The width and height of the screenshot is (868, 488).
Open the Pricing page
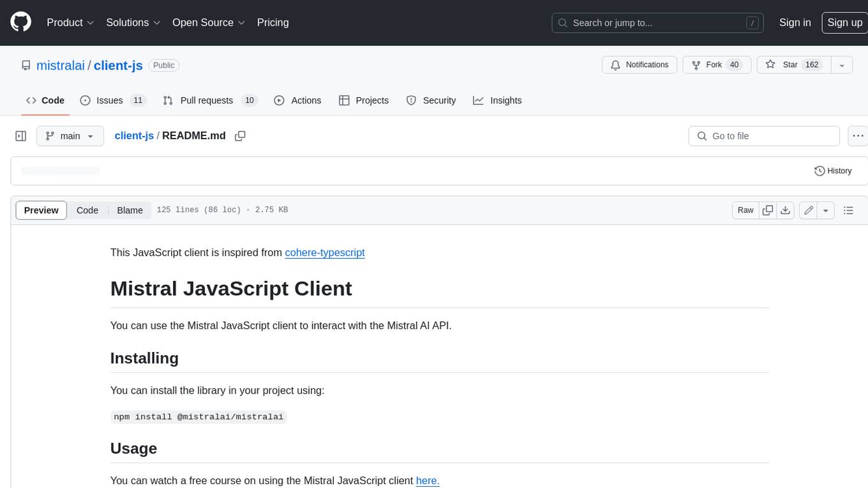coord(273,22)
